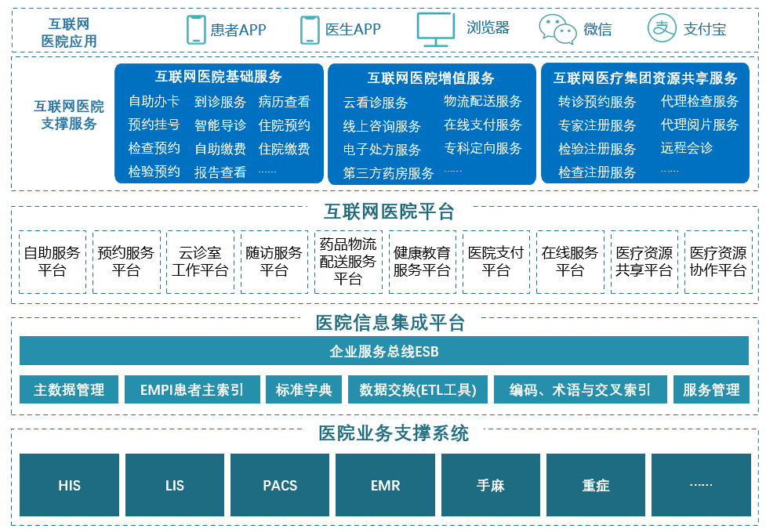Click the 医院信息集成平台 section title
Screen dimensions: 766x532
pos(390,323)
